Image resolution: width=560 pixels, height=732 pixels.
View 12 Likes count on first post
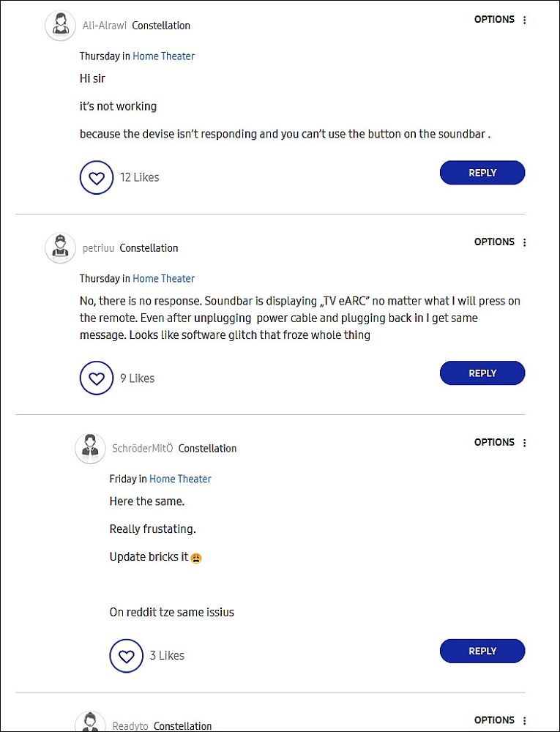pyautogui.click(x=140, y=177)
